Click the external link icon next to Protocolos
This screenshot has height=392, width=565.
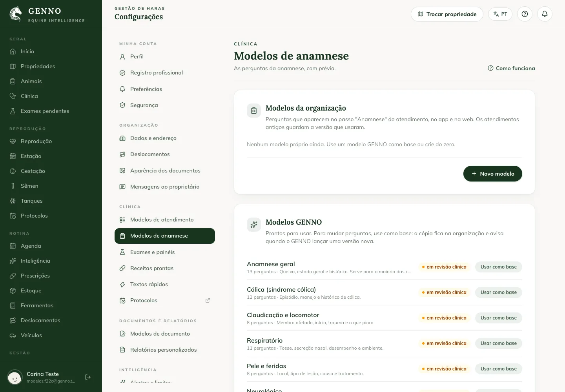[x=208, y=301]
